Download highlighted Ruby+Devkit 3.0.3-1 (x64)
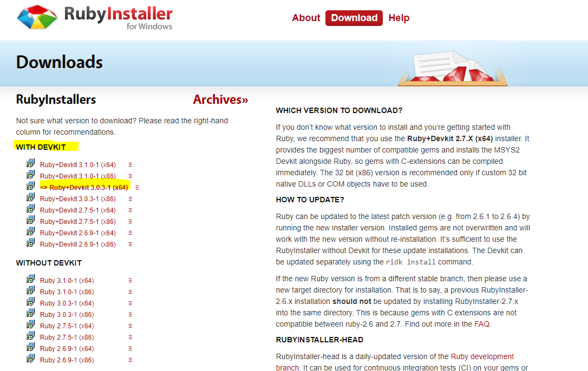The width and height of the screenshot is (588, 371). [x=84, y=187]
